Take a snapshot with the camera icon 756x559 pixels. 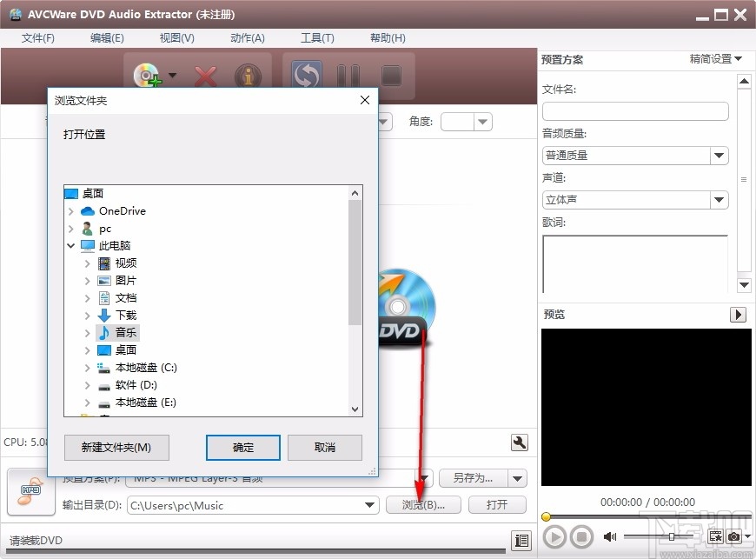(x=733, y=538)
